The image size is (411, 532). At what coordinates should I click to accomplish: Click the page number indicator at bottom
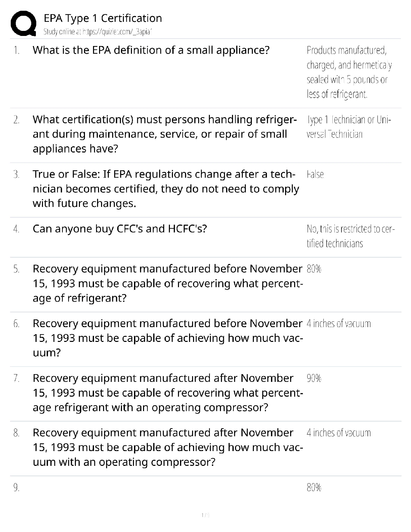(x=205, y=515)
